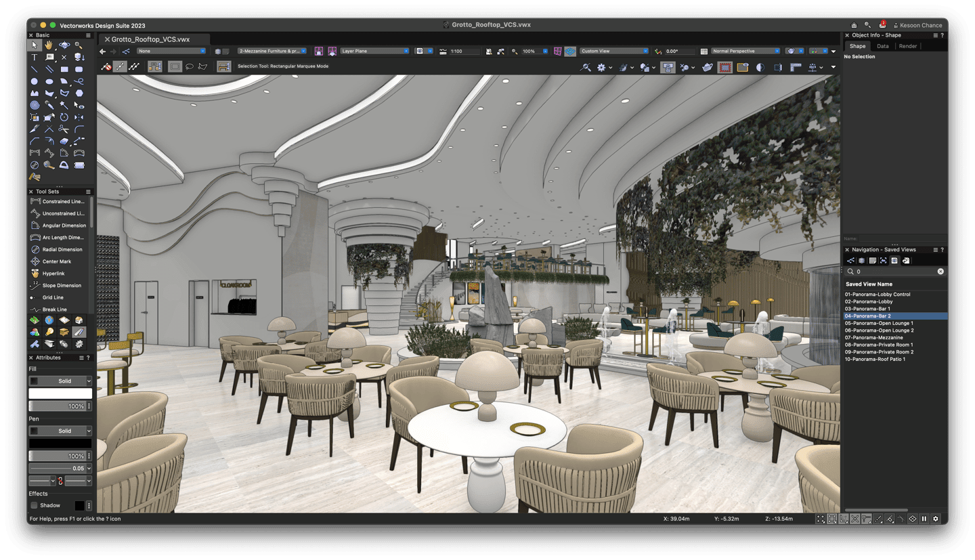Choose the Text tool

[x=35, y=58]
